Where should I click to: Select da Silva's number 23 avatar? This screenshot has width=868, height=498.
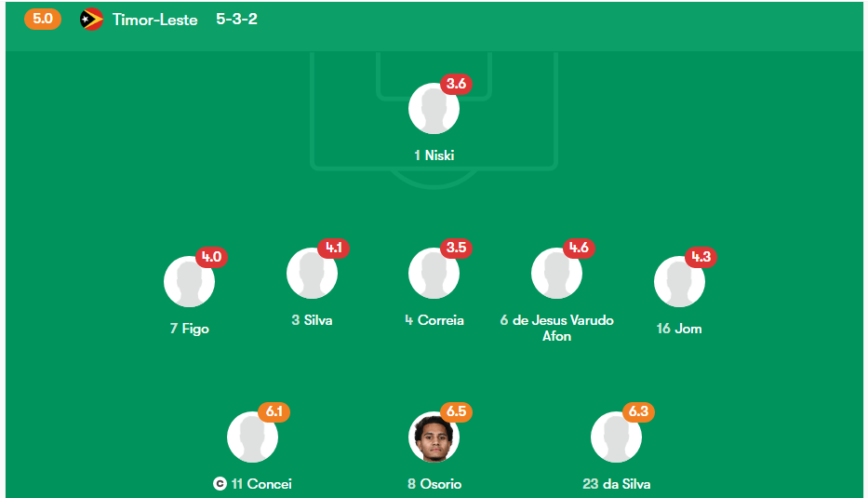[x=616, y=437]
